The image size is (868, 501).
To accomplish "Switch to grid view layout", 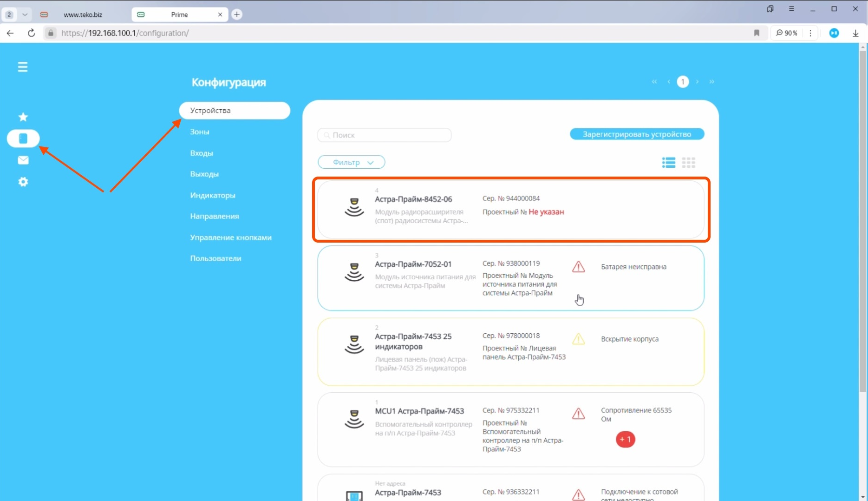I will (x=689, y=162).
